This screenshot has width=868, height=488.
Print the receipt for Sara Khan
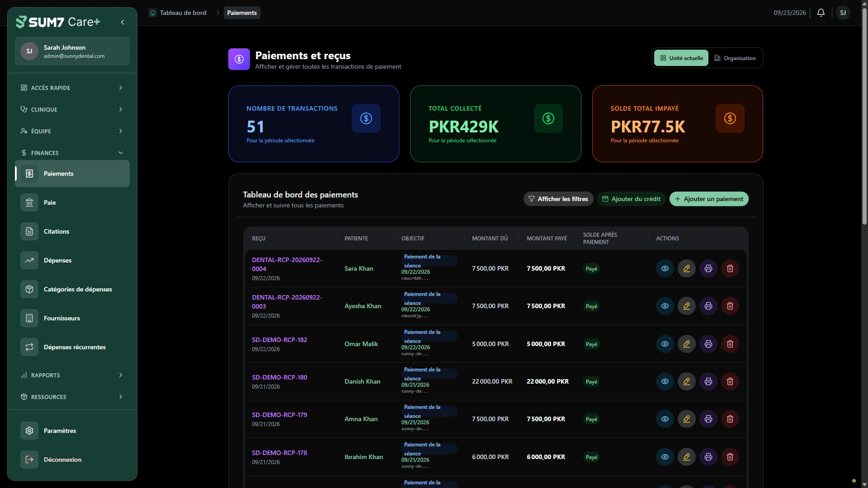708,268
